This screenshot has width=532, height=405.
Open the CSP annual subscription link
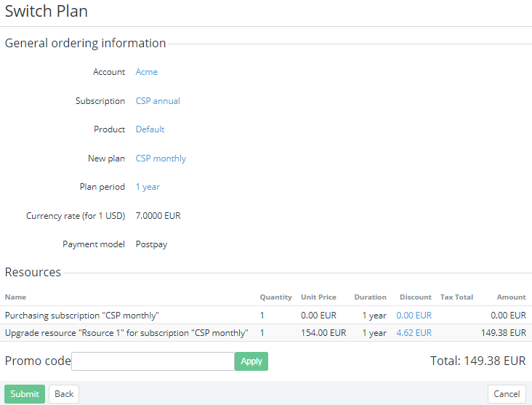point(158,101)
